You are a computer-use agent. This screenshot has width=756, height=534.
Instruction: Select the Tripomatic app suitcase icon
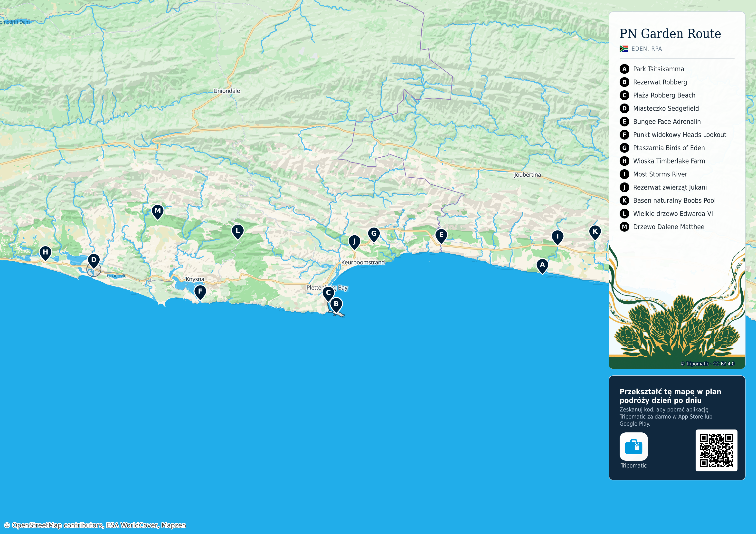click(633, 446)
